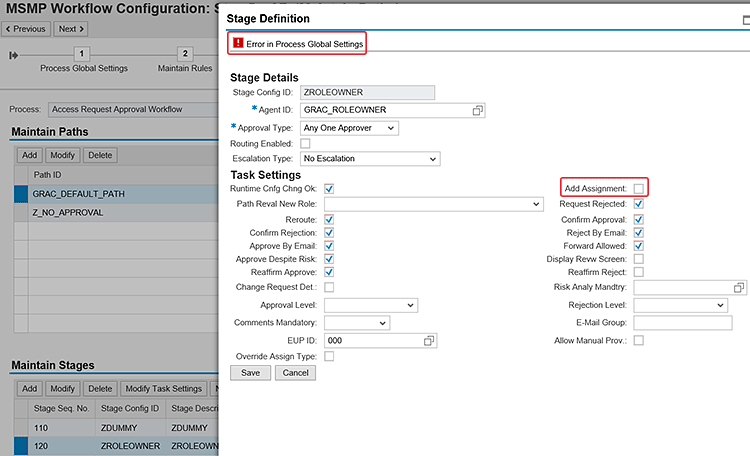Click the red error message icon
This screenshot has width=750, height=456.
point(238,43)
